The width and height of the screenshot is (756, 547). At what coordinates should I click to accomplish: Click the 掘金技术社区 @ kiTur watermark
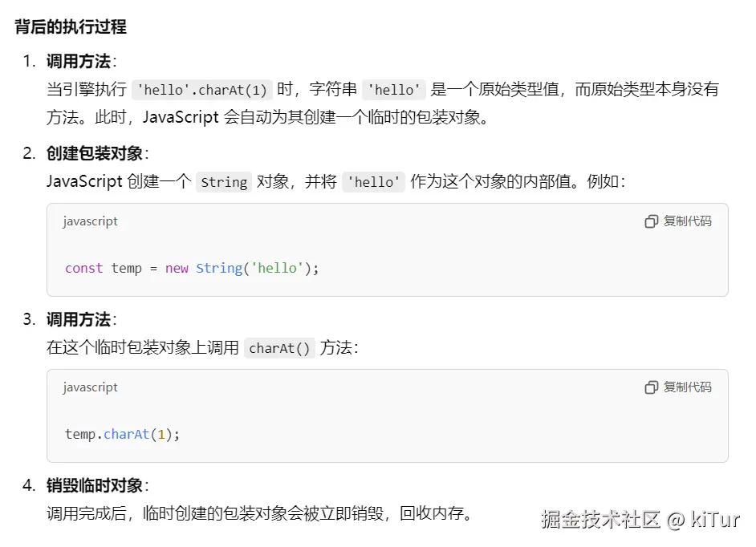pyautogui.click(x=640, y=519)
